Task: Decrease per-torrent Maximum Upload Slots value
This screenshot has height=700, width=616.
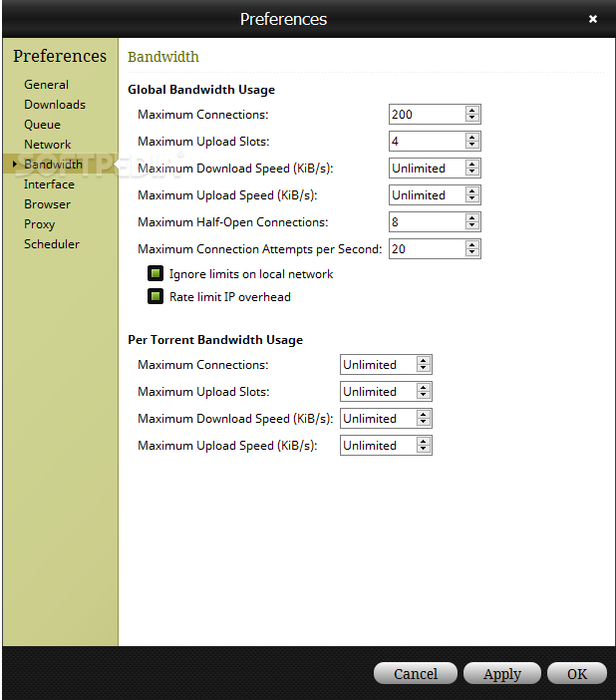Action: click(x=424, y=395)
